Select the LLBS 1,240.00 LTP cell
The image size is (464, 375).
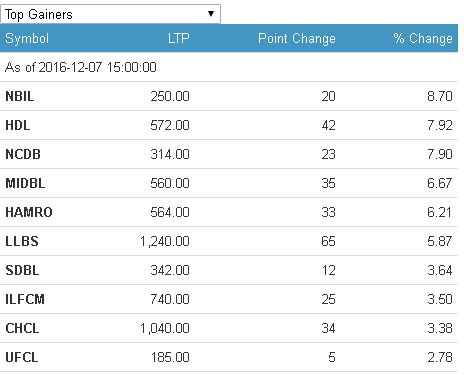pos(165,241)
